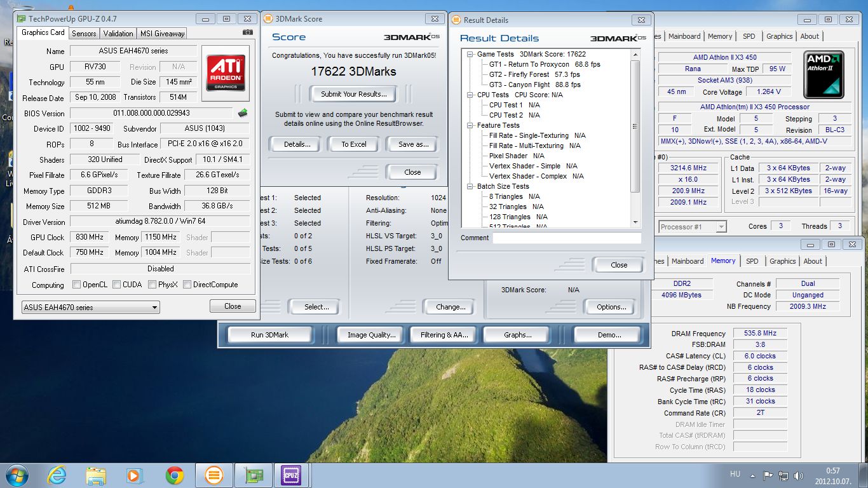Open Windows Media Player from the taskbar
The image size is (868, 488).
coord(134,475)
